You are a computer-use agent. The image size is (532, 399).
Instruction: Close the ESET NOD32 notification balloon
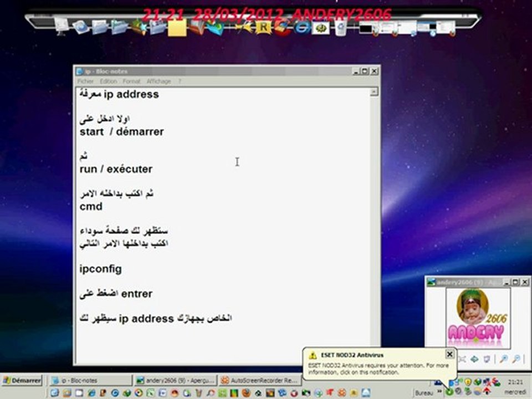pyautogui.click(x=449, y=354)
